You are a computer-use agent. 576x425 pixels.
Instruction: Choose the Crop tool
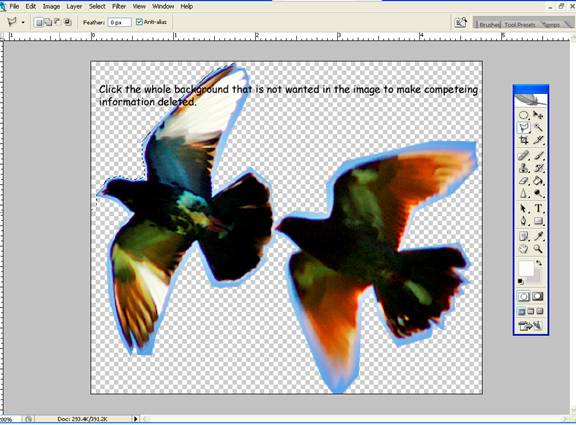(524, 140)
